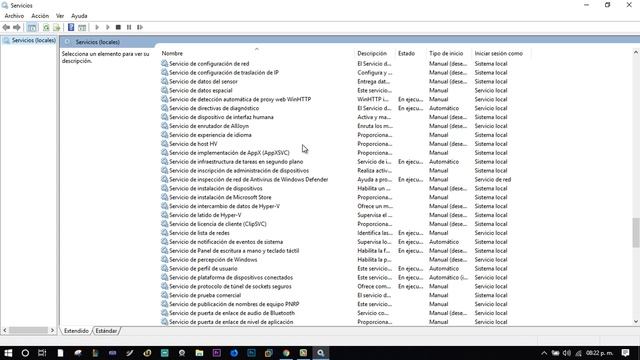Image resolution: width=640 pixels, height=360 pixels.
Task: Click the Back arrow in the toolbar
Action: (6, 27)
